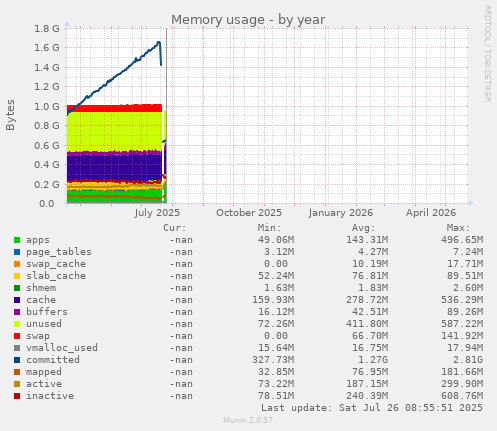The width and height of the screenshot is (497, 431).
Task: Click the buffers purple legend swatch
Action: [x=17, y=312]
